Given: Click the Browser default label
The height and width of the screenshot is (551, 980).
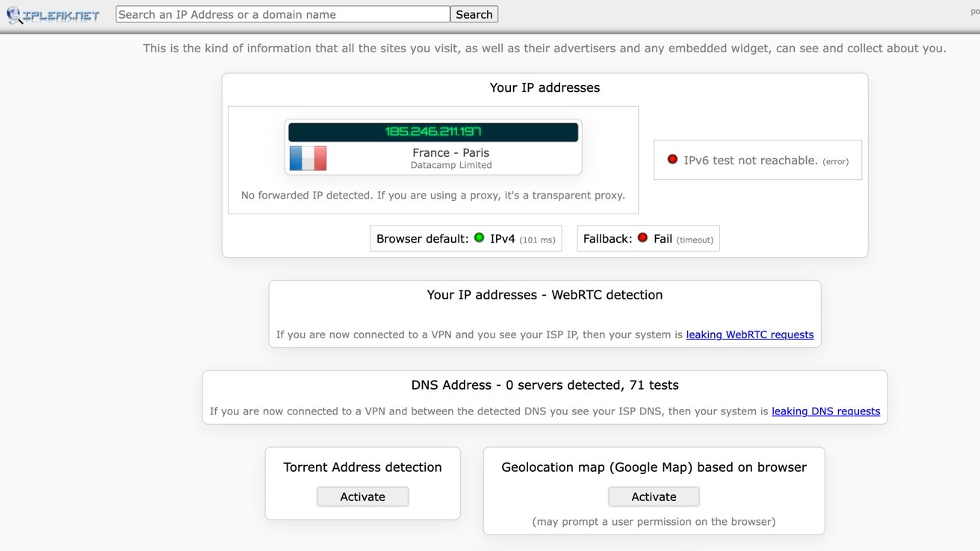Looking at the screenshot, I should pos(423,239).
